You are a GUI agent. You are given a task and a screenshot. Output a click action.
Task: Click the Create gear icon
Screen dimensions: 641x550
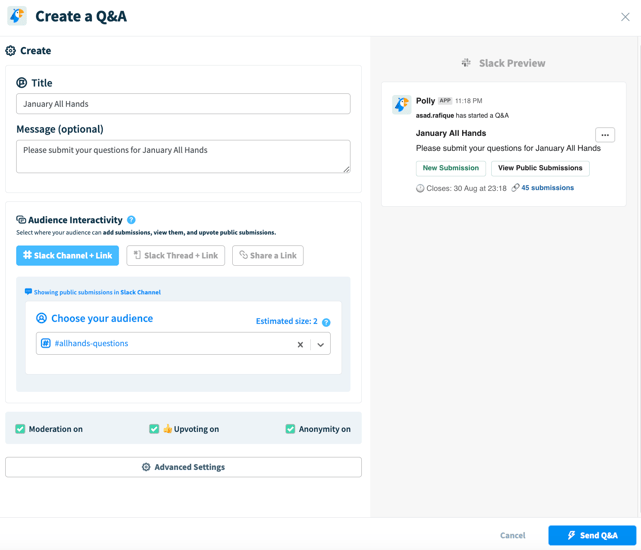[x=10, y=51]
